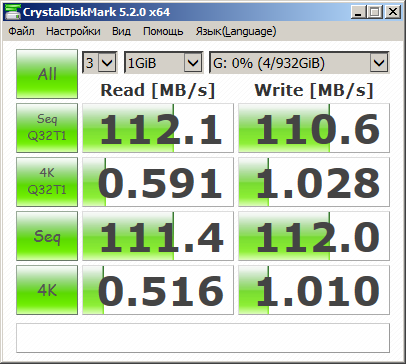The height and width of the screenshot is (364, 406).
Task: Open the test count dropdown showing 3
Action: point(100,63)
